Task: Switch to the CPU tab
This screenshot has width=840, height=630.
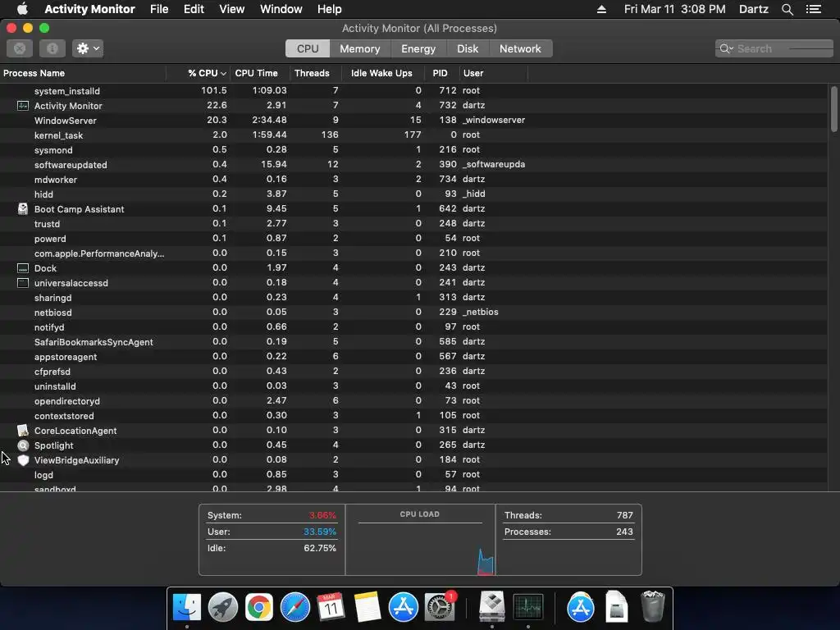Action: (308, 48)
